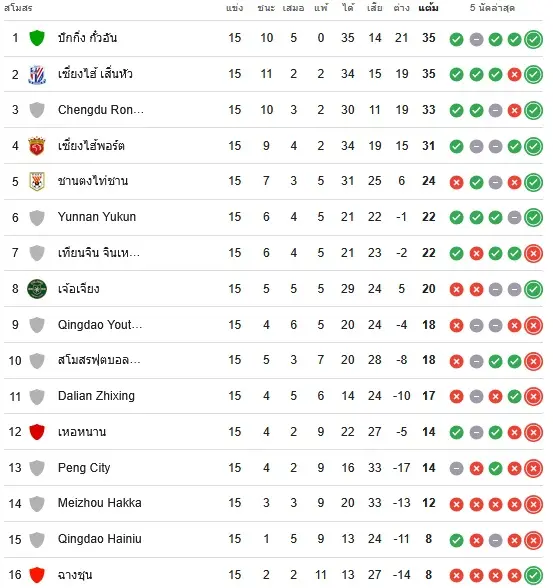
Task: Click the last 5 matches column header
Action: [492, 8]
